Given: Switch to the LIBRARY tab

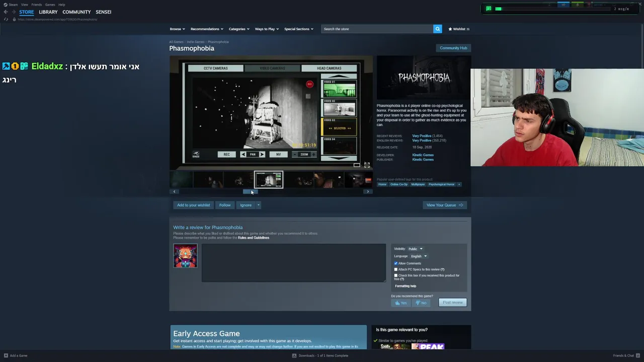Looking at the screenshot, I should point(48,12).
